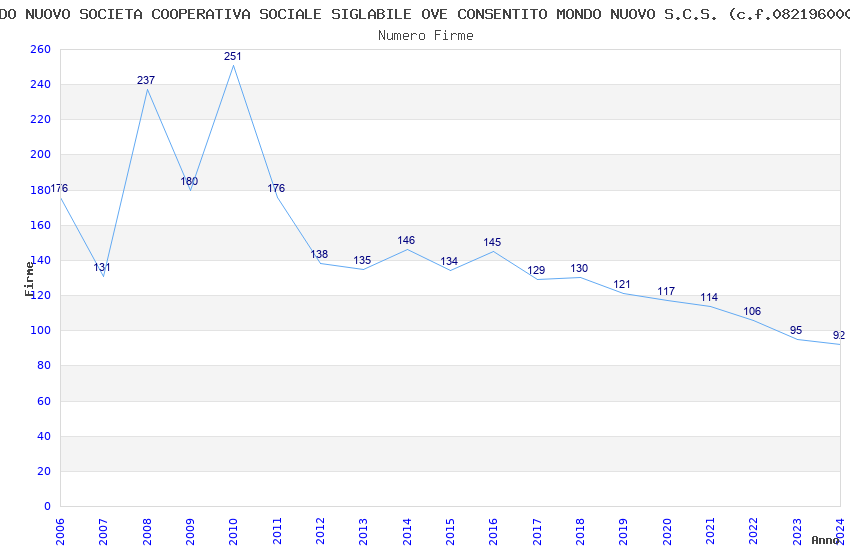This screenshot has height=550, width=850.
Task: Click the 131 data label for 2007
Action: pos(102,267)
